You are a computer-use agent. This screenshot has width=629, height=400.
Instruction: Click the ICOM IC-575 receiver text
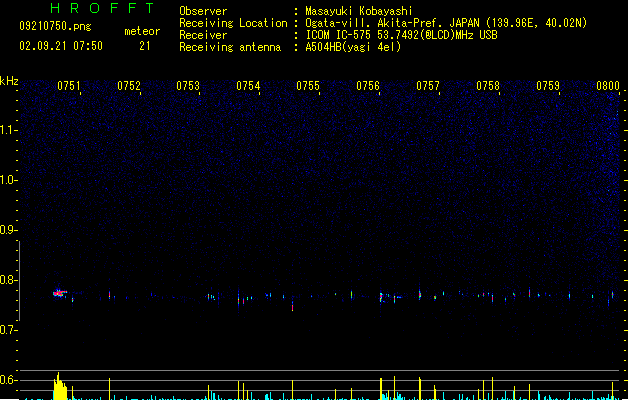(402, 35)
